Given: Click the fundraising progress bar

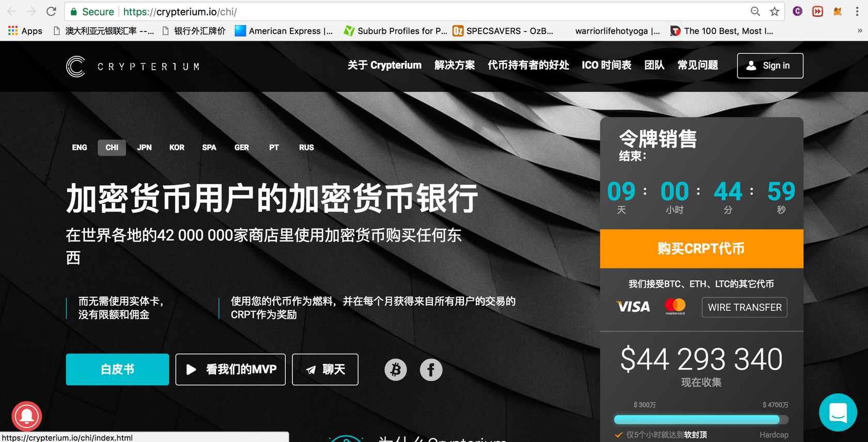Looking at the screenshot, I should pyautogui.click(x=701, y=419).
